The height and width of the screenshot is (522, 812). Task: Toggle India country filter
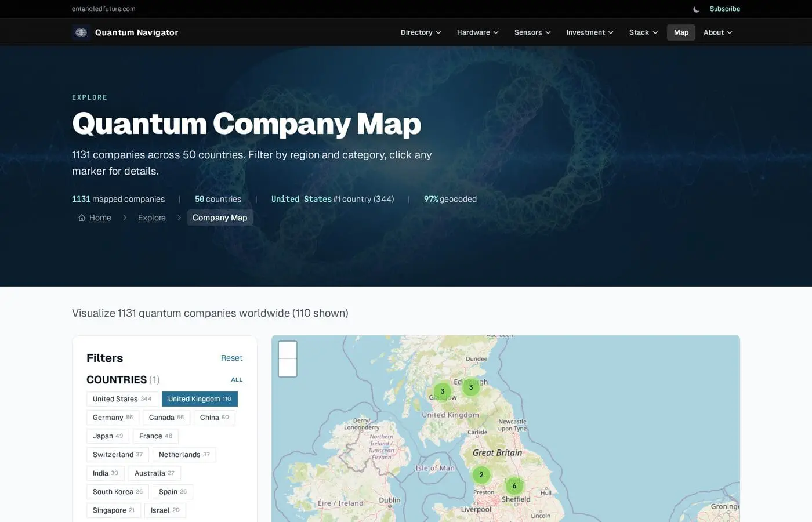[106, 473]
